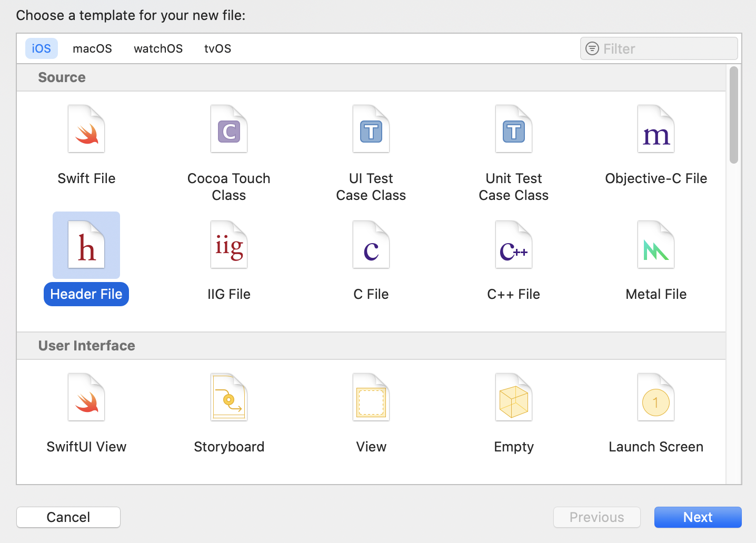
Task: Switch to the iOS tab
Action: click(x=42, y=48)
